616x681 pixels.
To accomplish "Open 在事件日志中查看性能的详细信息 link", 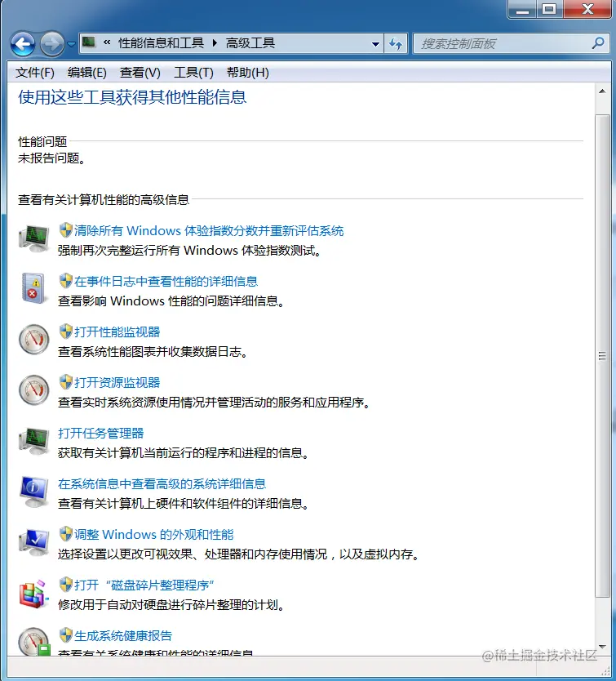I will coord(166,282).
